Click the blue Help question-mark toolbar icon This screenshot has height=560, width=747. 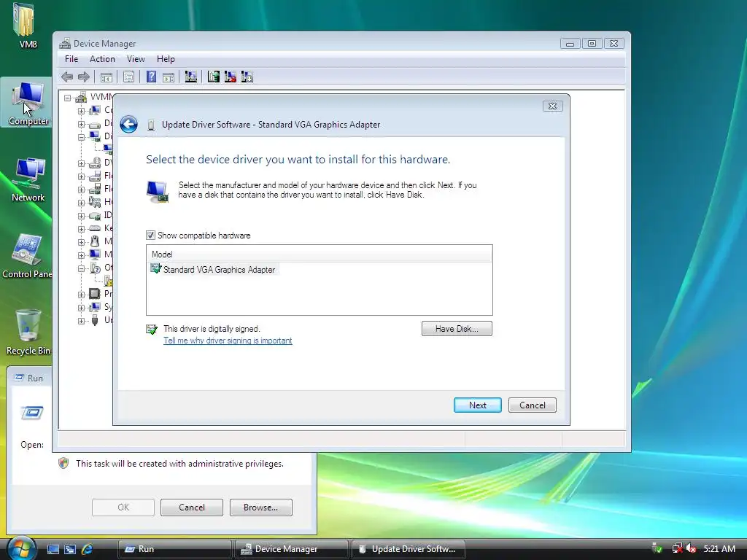coord(151,77)
